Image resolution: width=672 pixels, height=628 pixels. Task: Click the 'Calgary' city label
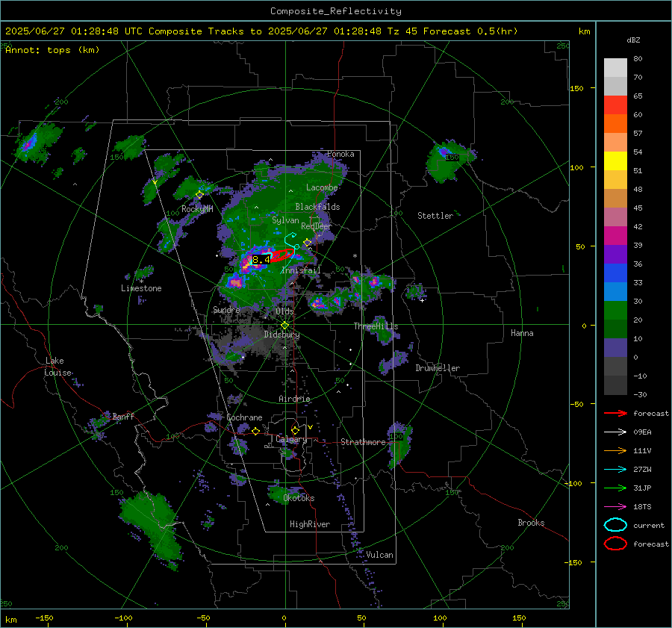click(x=291, y=439)
